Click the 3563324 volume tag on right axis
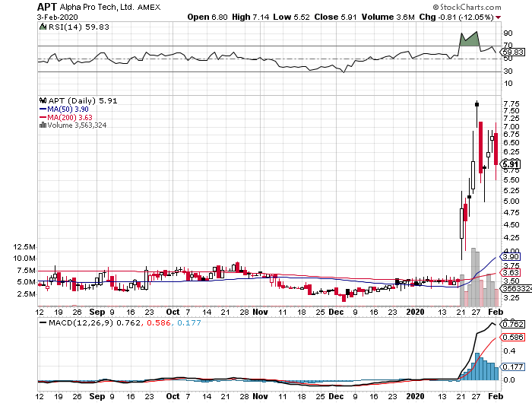Screen dimensions: 532x403 [x=516, y=289]
